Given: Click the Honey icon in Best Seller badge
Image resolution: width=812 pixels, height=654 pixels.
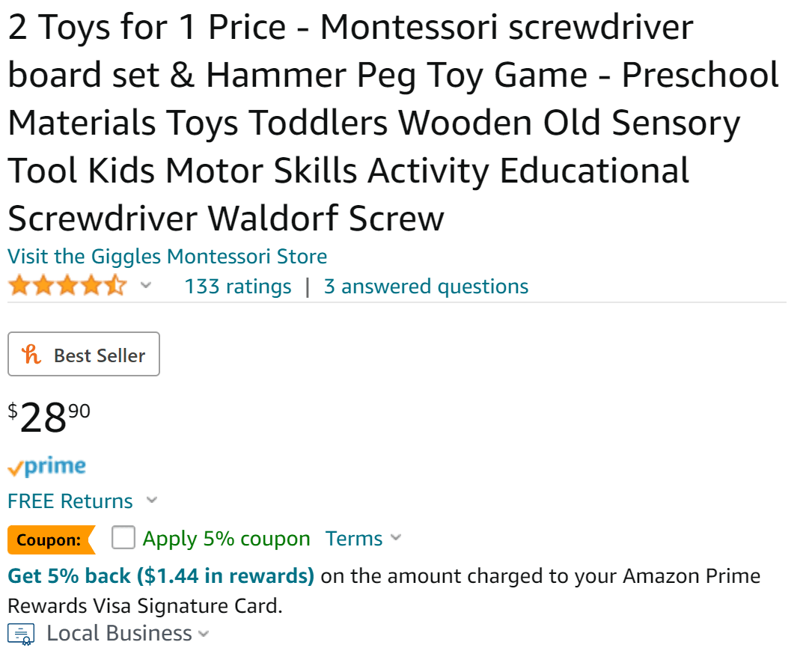Looking at the screenshot, I should click(32, 355).
